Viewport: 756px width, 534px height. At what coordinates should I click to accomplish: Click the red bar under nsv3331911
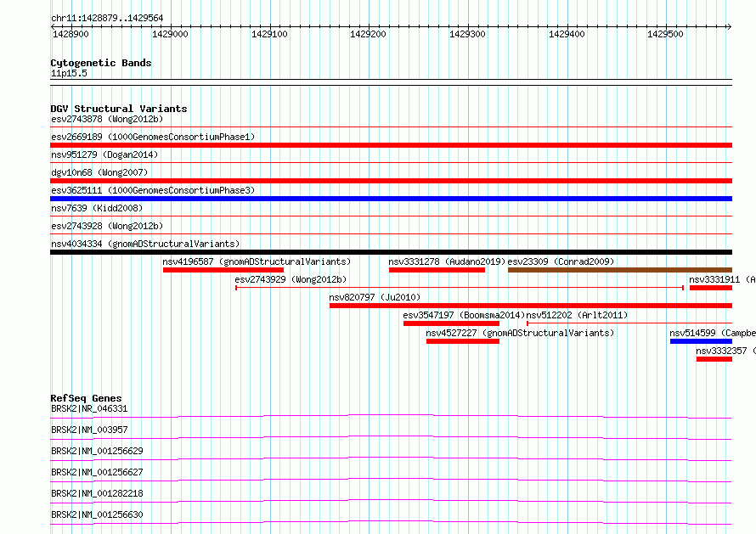point(711,288)
